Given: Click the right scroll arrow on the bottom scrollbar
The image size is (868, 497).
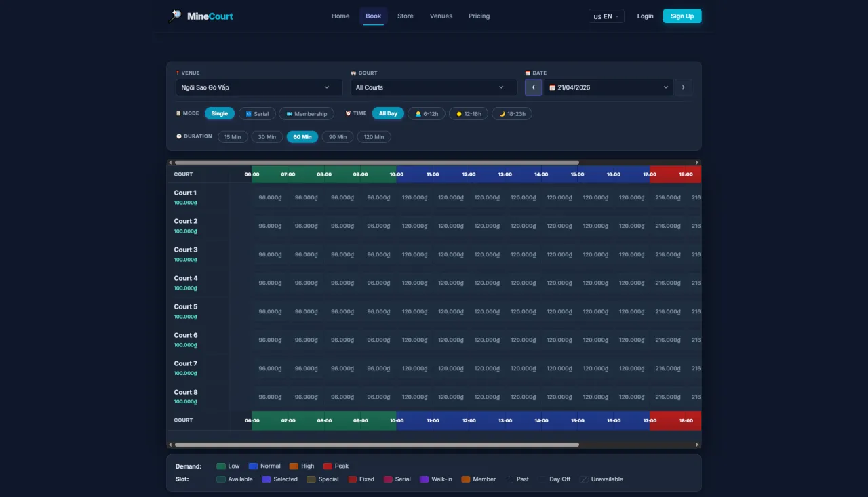Looking at the screenshot, I should pyautogui.click(x=697, y=445).
